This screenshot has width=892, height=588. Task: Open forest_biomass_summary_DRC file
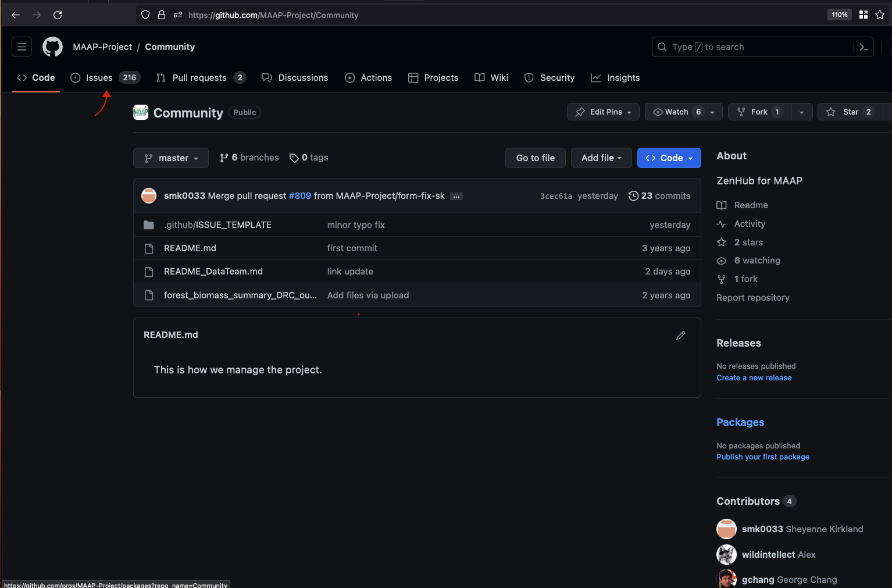coord(240,295)
